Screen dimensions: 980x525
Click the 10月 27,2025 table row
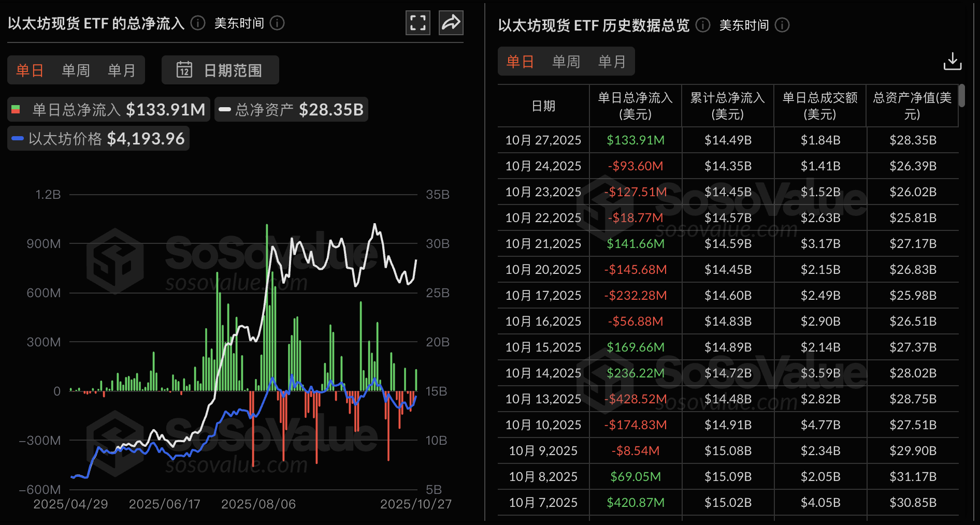click(728, 140)
